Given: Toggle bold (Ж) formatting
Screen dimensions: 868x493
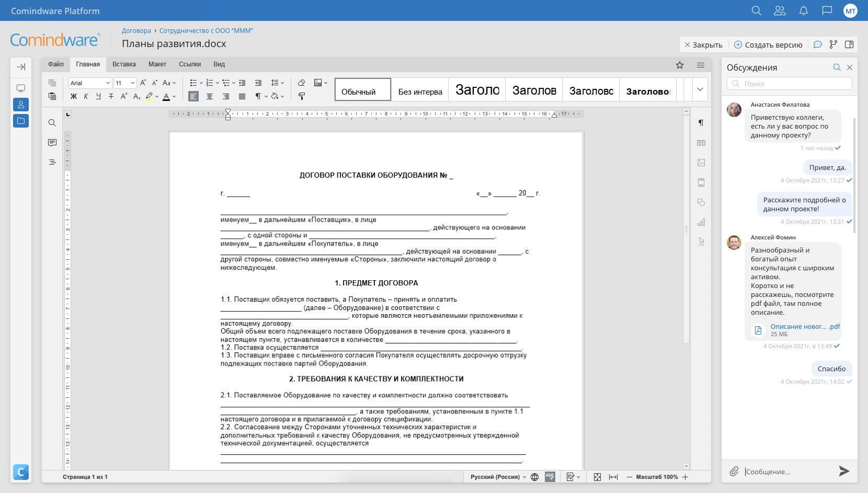Looking at the screenshot, I should [x=74, y=96].
